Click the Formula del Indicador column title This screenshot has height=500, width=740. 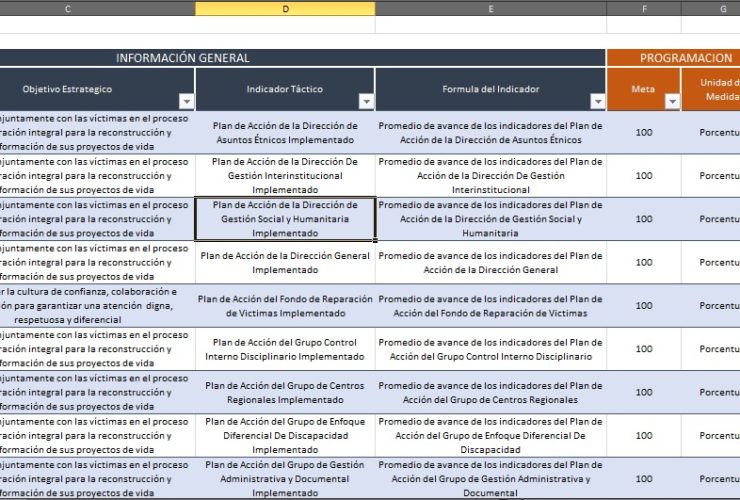click(x=490, y=89)
